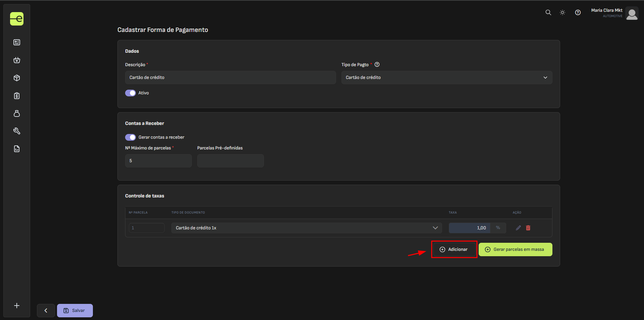
Task: Toggle the Ativo switch
Action: [x=130, y=93]
